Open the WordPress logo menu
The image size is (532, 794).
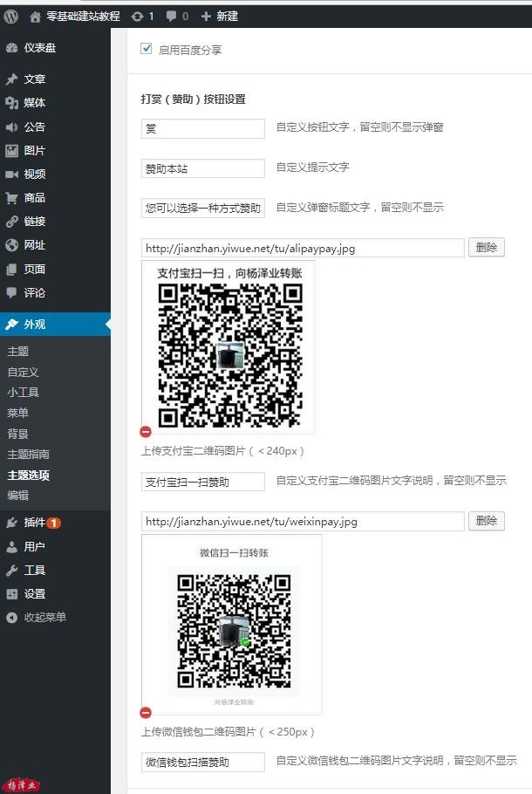pos(11,17)
